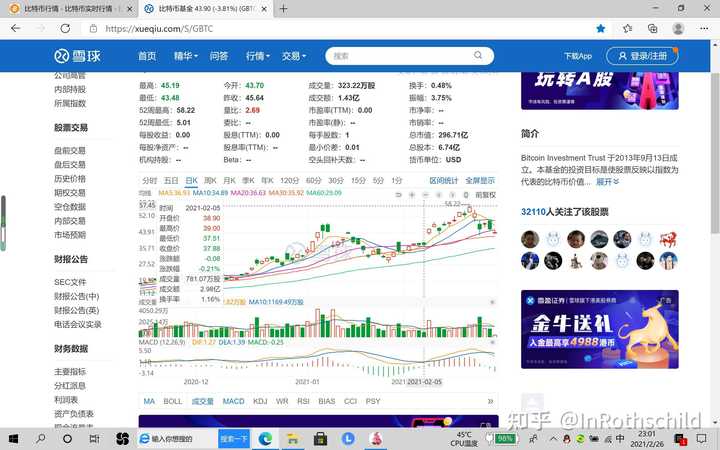Viewport: 720px width, 450px height.
Task: Select the 周K chart tab
Action: (210, 180)
